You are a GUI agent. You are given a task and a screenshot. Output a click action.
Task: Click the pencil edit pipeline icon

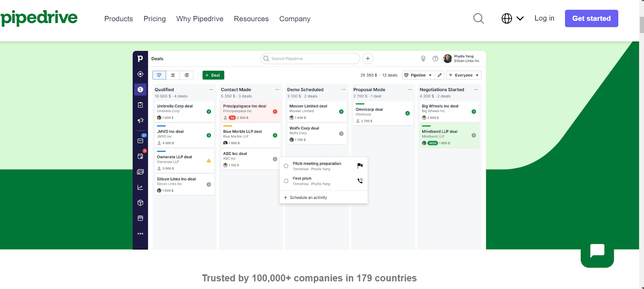(440, 75)
